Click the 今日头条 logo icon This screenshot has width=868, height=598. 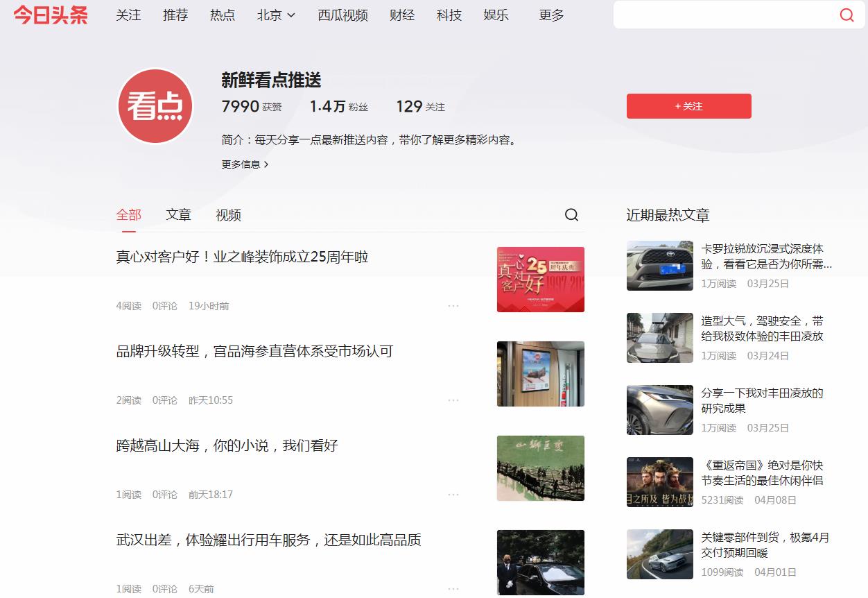pyautogui.click(x=49, y=15)
